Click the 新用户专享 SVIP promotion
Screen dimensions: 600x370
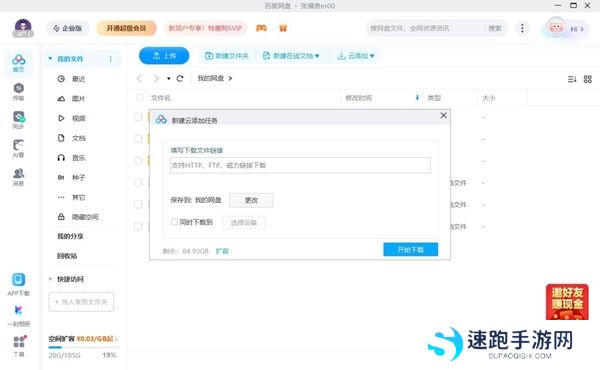point(205,28)
